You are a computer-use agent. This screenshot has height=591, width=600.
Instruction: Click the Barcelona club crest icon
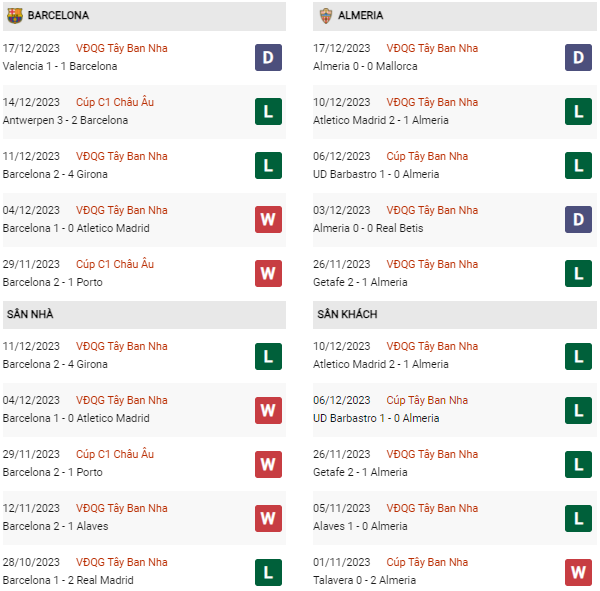pyautogui.click(x=14, y=15)
